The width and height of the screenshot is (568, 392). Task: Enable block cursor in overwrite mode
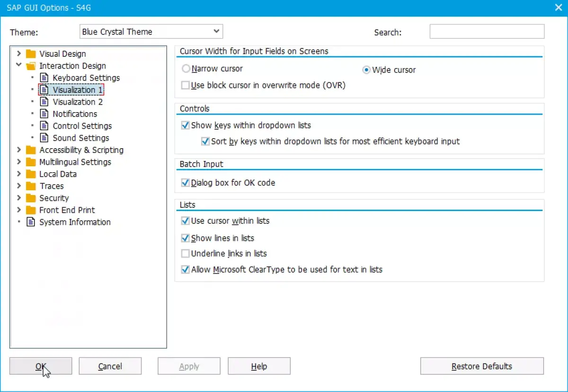(186, 86)
